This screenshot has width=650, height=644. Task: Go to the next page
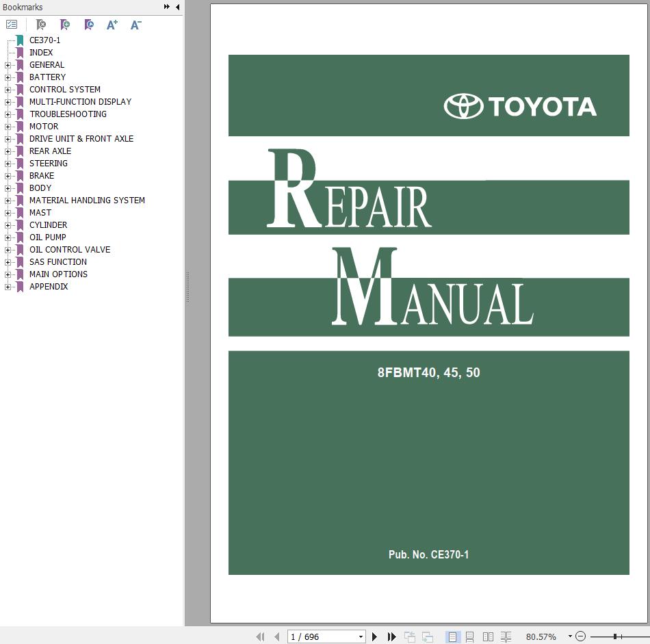tap(375, 636)
